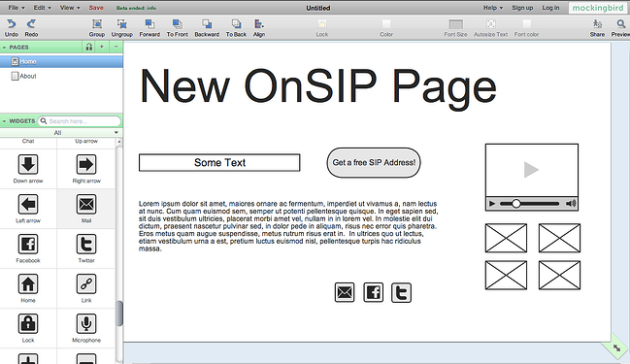Open the View menu
The image size is (630, 364).
point(70,8)
